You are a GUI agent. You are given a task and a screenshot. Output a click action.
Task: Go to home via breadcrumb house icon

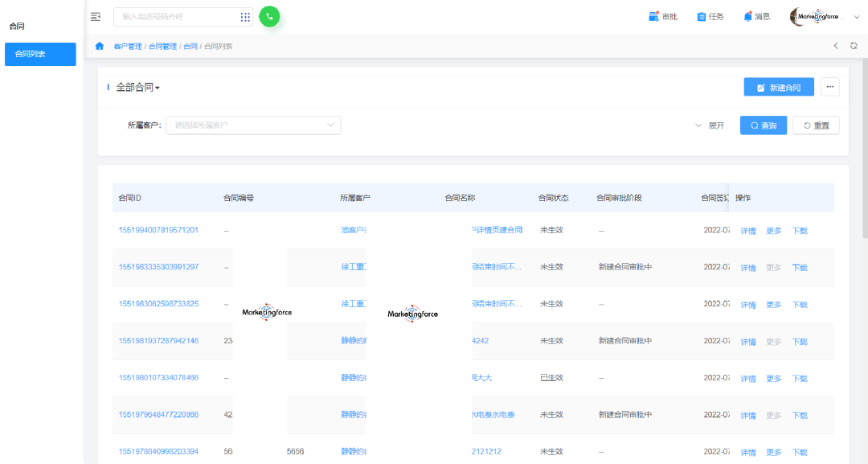(100, 47)
